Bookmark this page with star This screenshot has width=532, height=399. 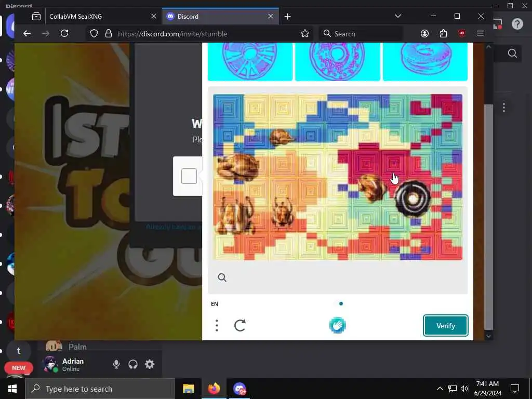(x=304, y=33)
